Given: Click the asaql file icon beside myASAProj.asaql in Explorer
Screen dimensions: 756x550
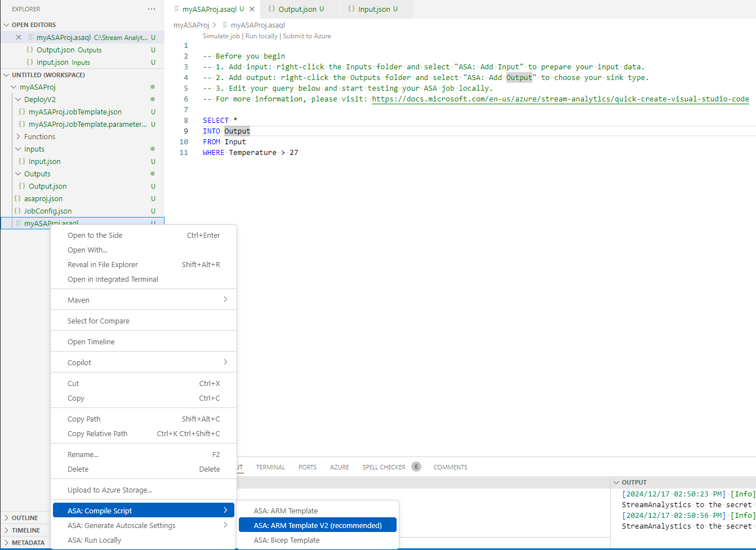Looking at the screenshot, I should pos(19,223).
